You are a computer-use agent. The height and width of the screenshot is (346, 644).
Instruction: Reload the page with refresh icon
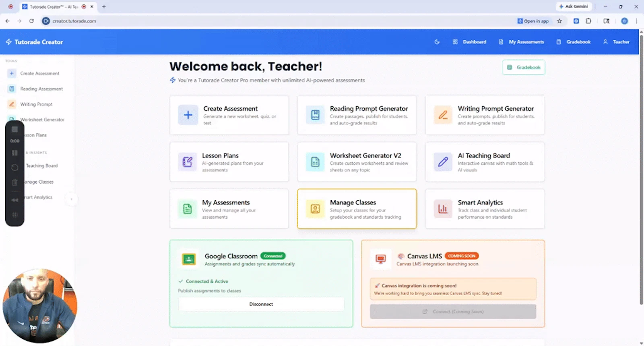(x=31, y=21)
